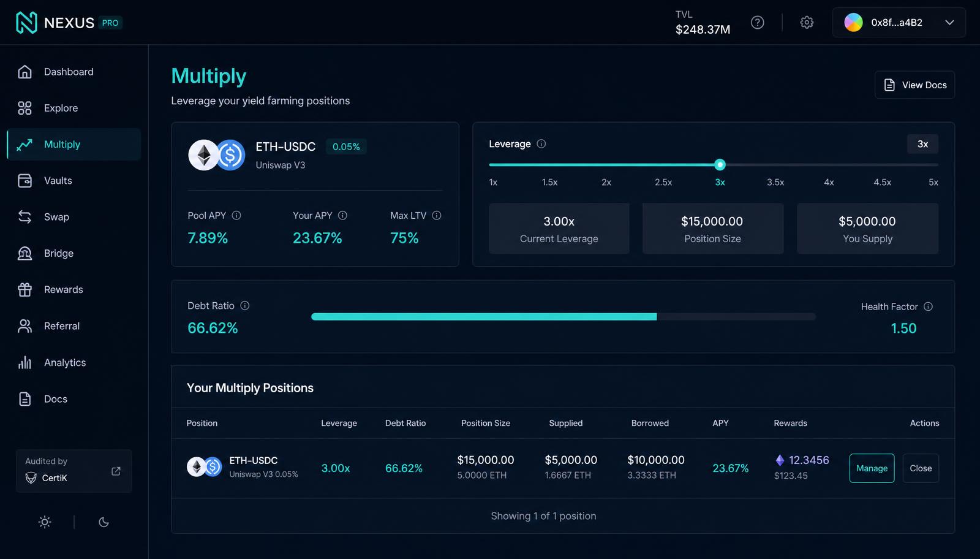The width and height of the screenshot is (980, 559).
Task: Select the 5x leverage label
Action: click(x=933, y=182)
